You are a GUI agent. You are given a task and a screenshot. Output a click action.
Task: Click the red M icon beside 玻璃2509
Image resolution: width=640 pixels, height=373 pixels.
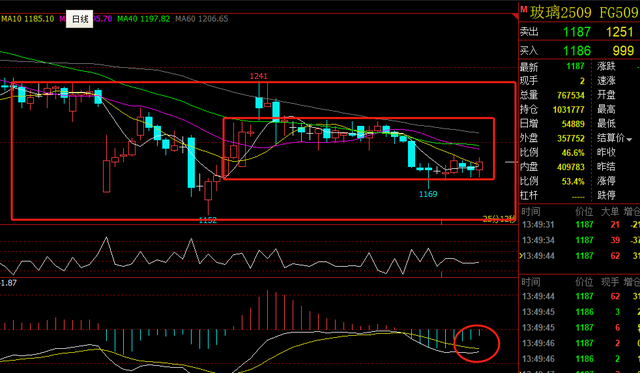pos(523,9)
